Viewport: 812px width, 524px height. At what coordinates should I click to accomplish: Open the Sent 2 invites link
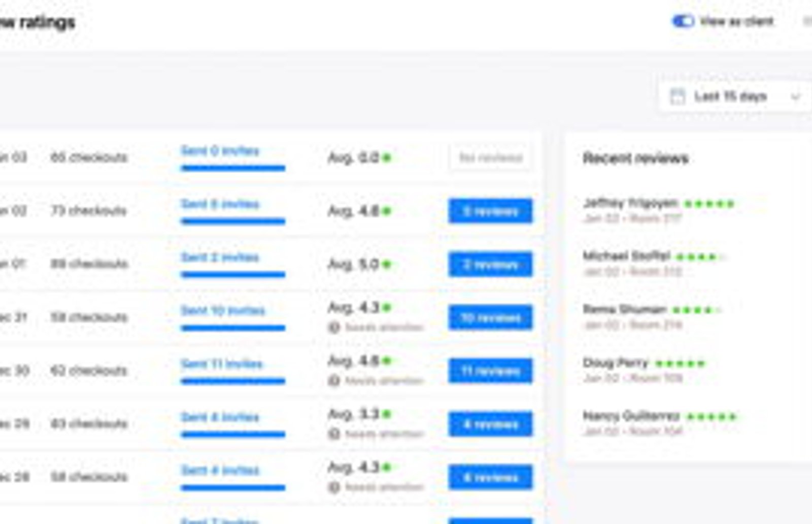click(x=220, y=257)
